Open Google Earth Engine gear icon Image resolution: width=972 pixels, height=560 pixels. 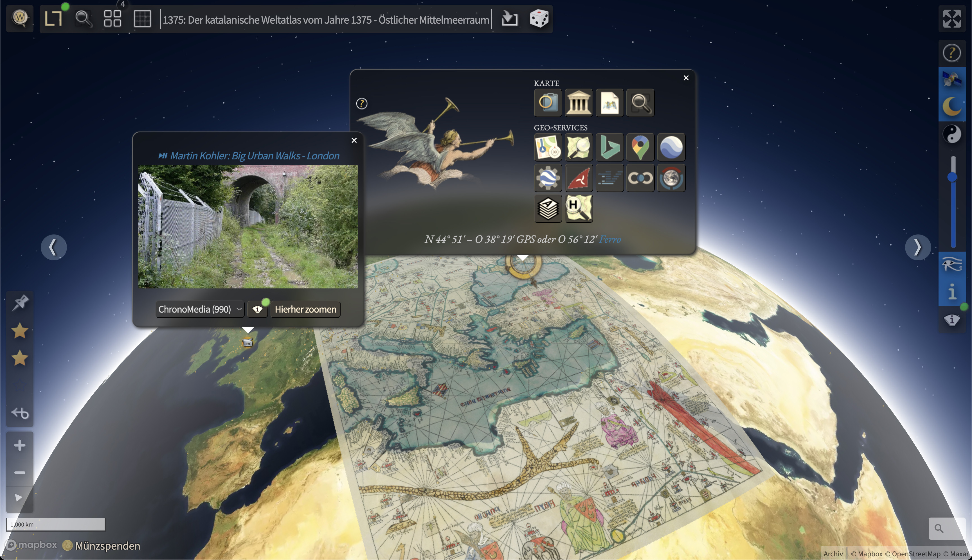coord(548,178)
